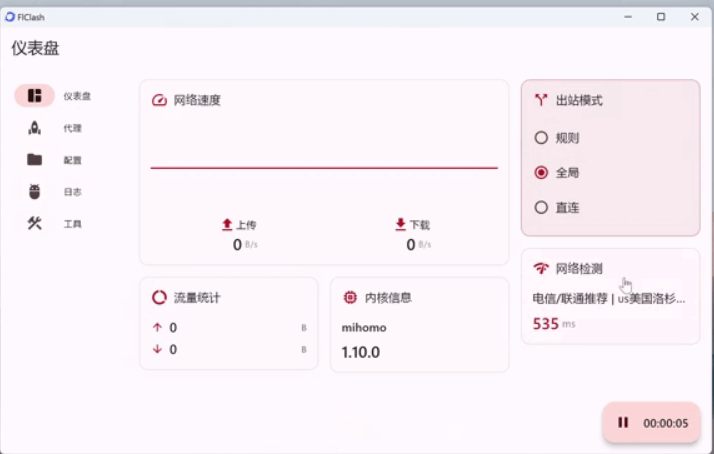714x454 pixels.
Task: Click the FlClash logo in title bar
Action: pyautogui.click(x=10, y=17)
